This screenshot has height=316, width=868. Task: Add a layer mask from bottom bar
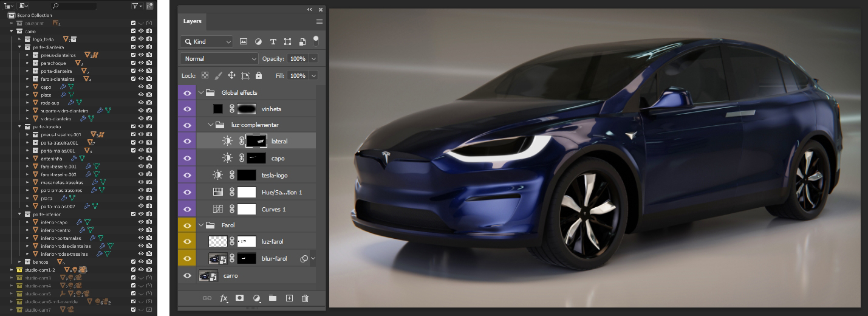(240, 298)
